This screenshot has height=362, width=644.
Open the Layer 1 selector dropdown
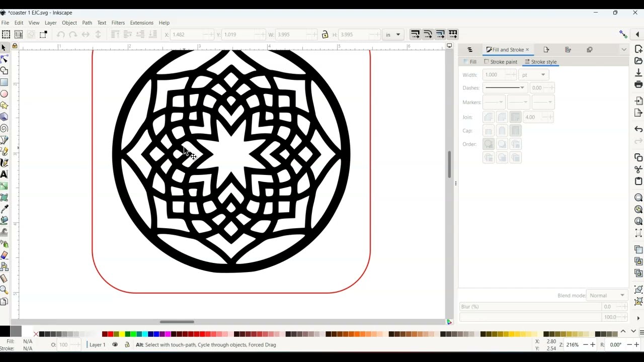(x=97, y=345)
